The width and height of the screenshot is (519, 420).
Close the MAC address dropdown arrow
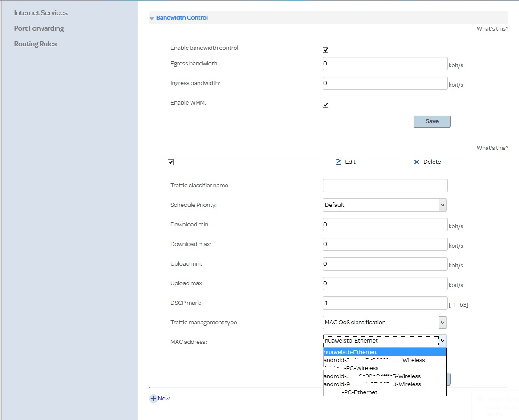click(x=442, y=341)
